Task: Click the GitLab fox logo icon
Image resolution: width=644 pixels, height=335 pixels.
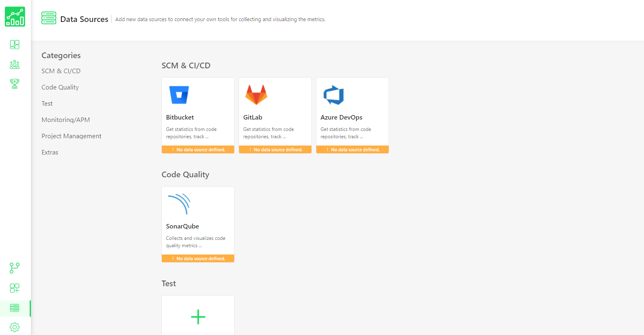Action: click(256, 95)
